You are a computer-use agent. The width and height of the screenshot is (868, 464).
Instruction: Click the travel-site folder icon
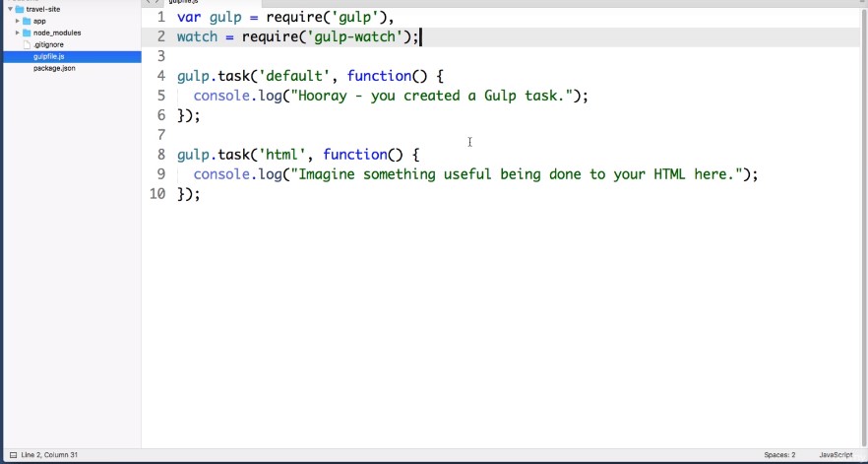click(20, 9)
